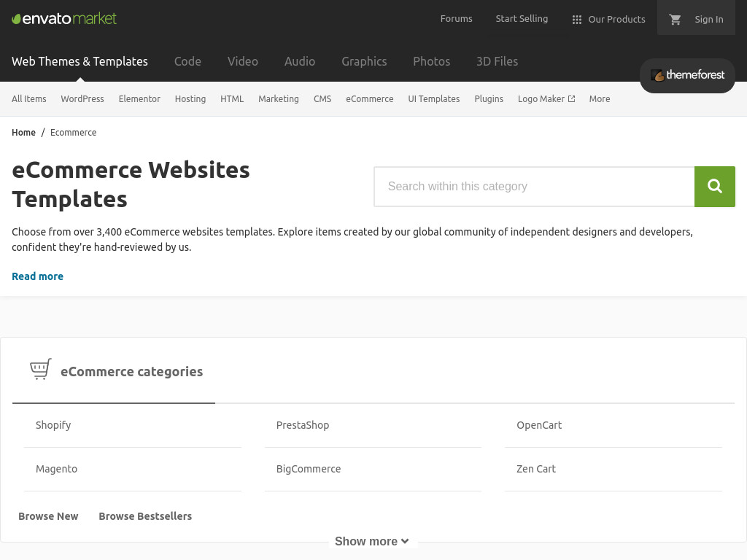Screen dimensions: 747x560
Task: Open the eCommerce subnav menu
Action: click(x=370, y=98)
